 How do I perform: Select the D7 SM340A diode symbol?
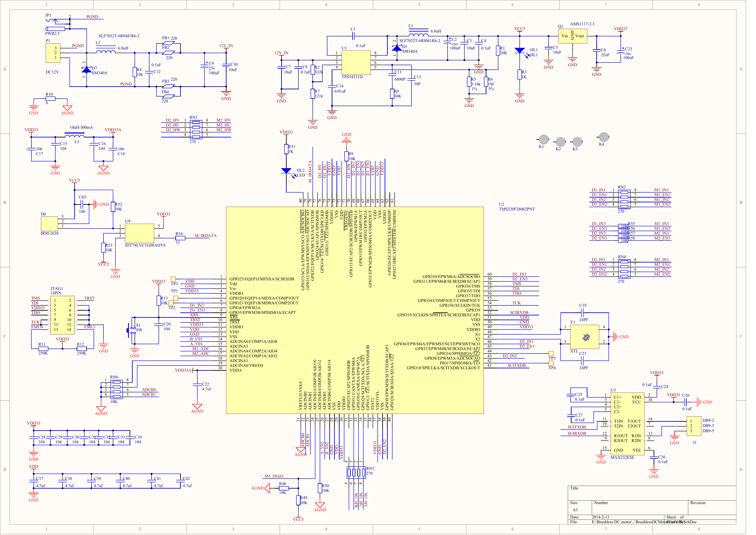[86, 69]
